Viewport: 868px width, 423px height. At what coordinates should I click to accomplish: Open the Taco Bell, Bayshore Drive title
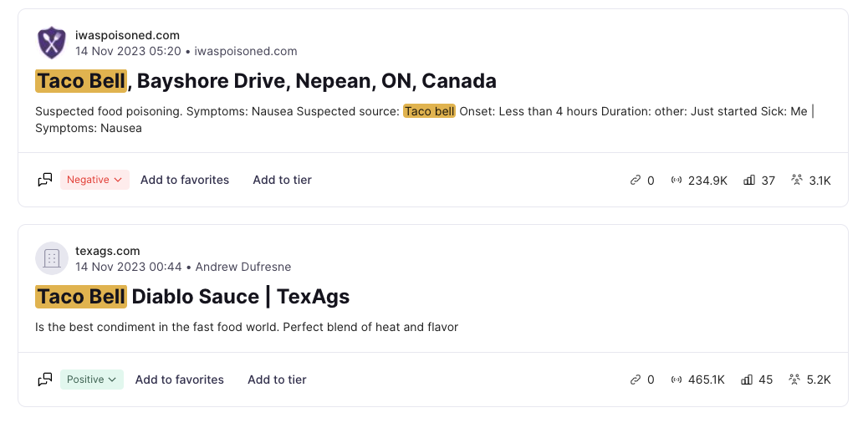266,81
